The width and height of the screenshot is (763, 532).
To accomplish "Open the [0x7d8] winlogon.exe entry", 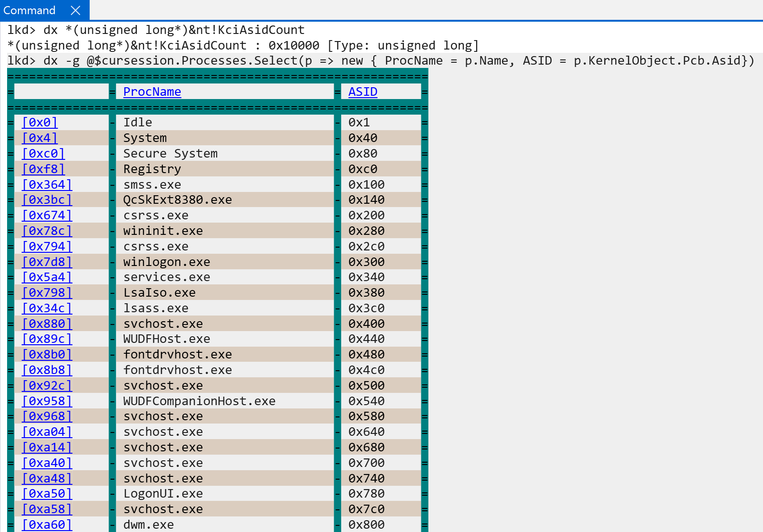I will pyautogui.click(x=47, y=262).
